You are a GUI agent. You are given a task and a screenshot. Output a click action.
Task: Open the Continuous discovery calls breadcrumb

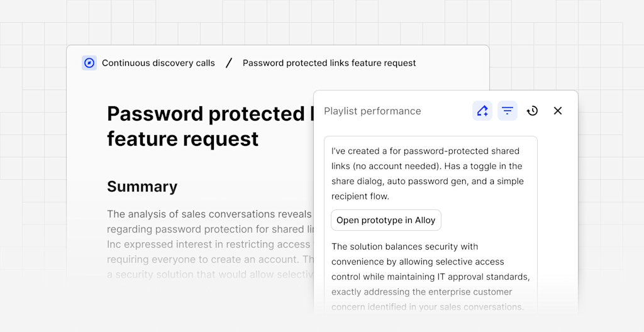point(158,63)
